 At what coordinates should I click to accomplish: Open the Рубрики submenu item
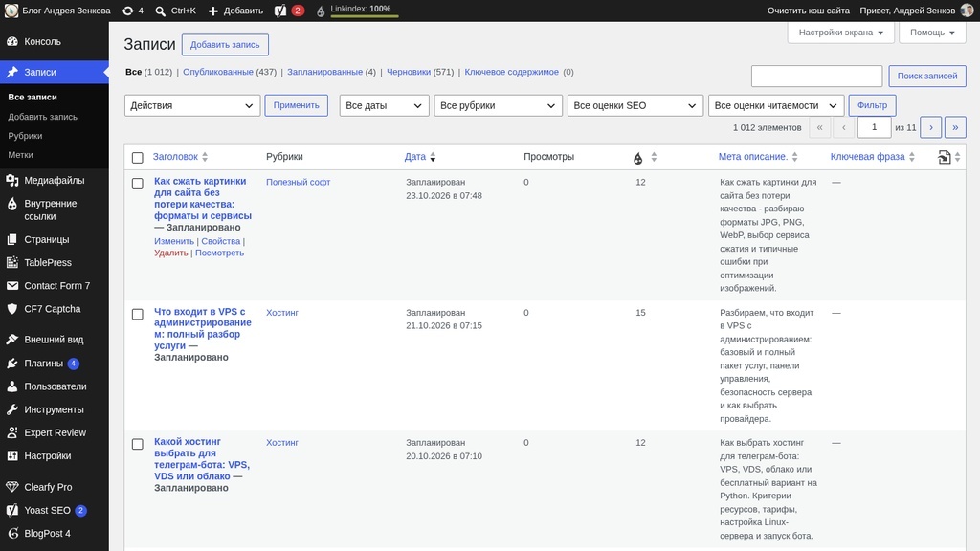pos(25,136)
